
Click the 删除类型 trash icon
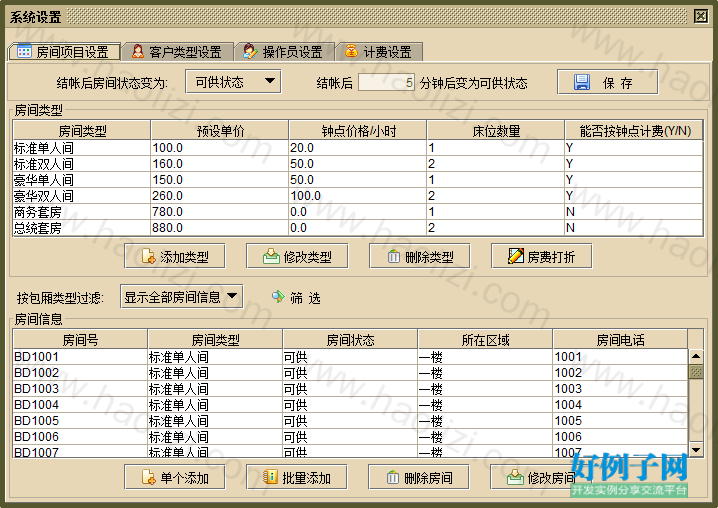point(393,257)
